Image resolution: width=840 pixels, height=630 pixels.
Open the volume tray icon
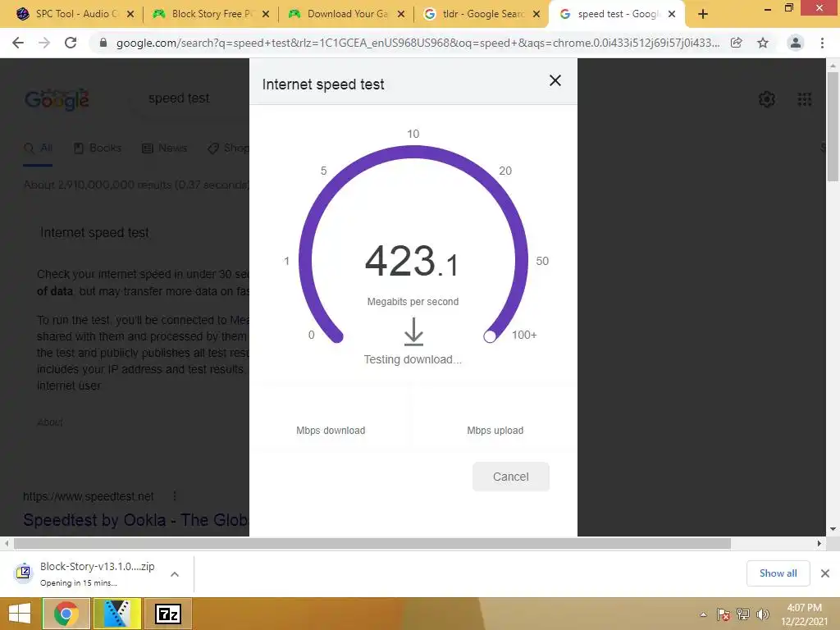tap(762, 614)
